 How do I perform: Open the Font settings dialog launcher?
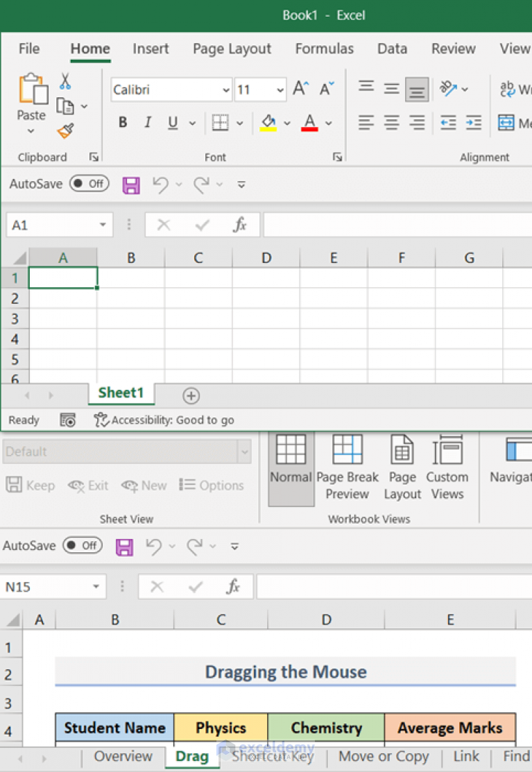pyautogui.click(x=337, y=157)
